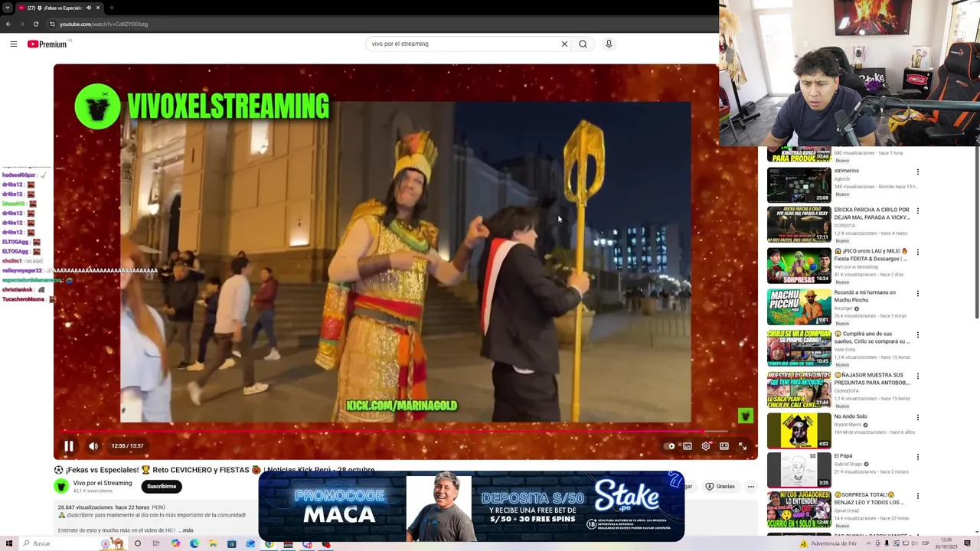Open a new browser tab

112,8
